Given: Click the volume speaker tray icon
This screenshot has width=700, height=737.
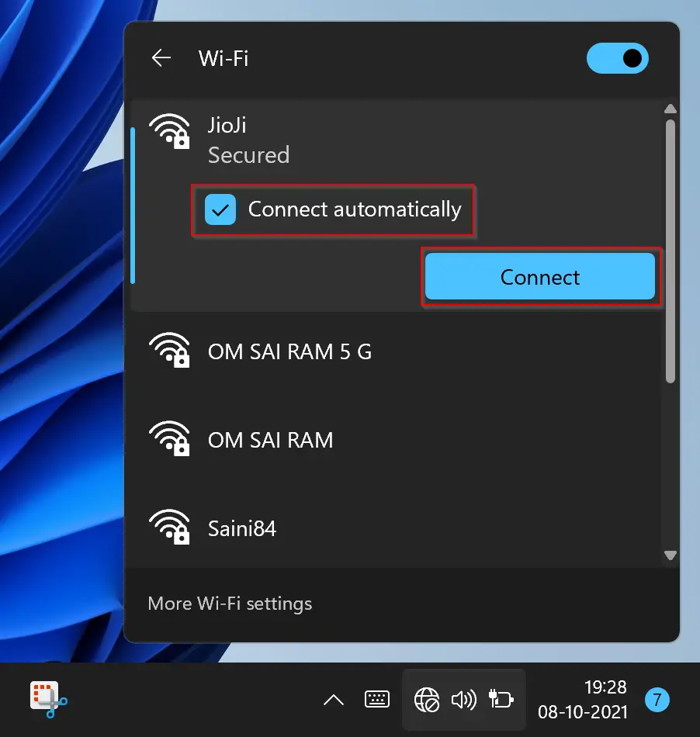Looking at the screenshot, I should point(463,700).
